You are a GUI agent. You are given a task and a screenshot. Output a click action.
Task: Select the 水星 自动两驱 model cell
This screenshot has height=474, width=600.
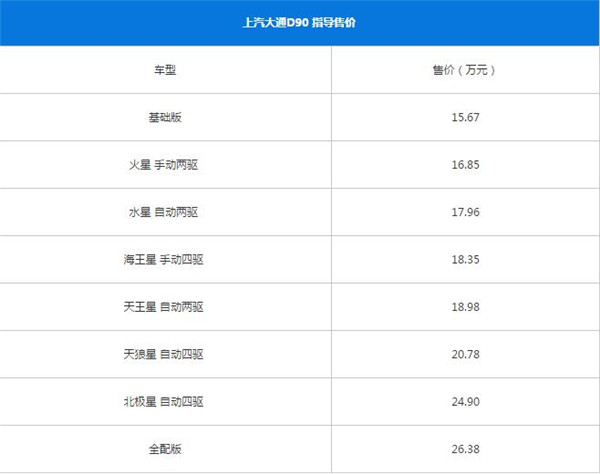[163, 212]
